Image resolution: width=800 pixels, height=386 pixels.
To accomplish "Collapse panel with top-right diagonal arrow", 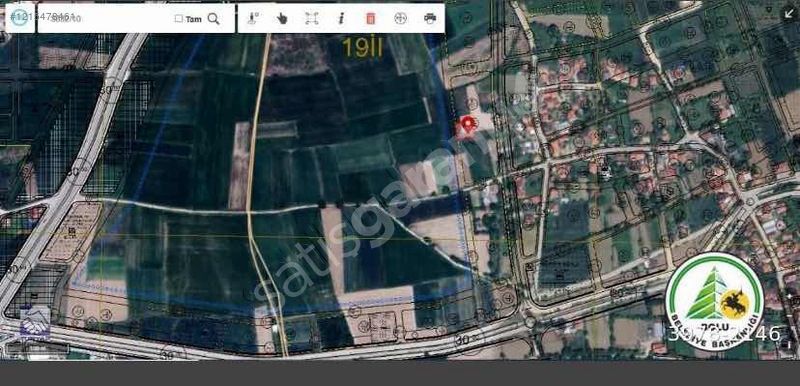I will click(790, 14).
